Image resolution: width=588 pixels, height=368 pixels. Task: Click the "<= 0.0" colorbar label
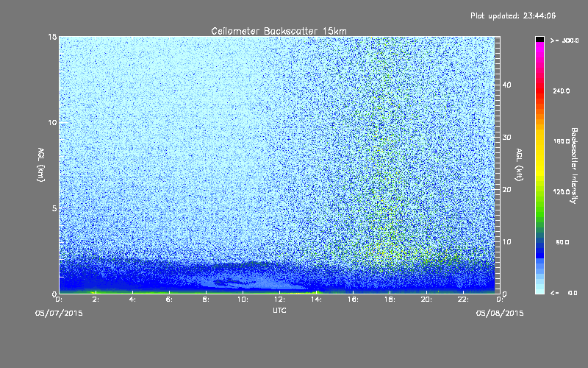(564, 293)
